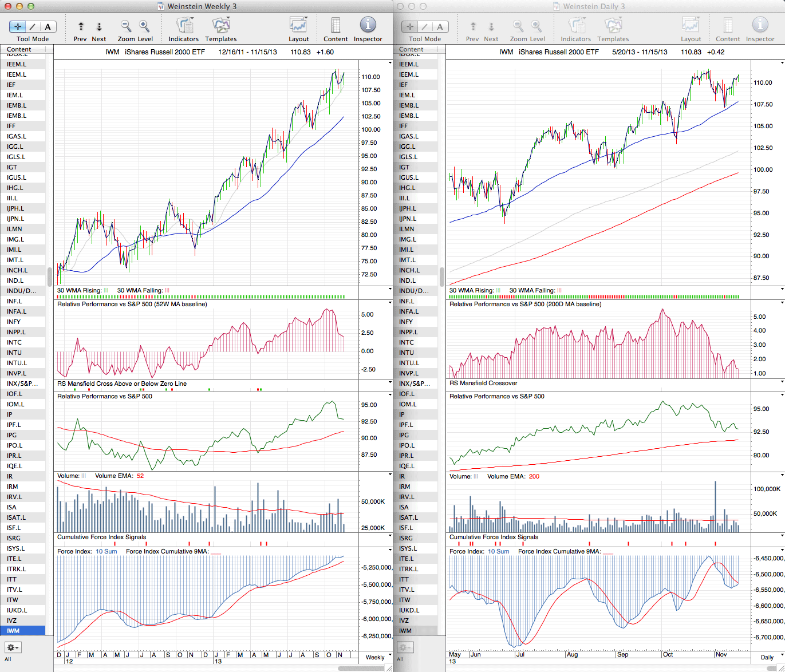
Task: Open the Weekly period dropdown below chart
Action: [x=378, y=657]
